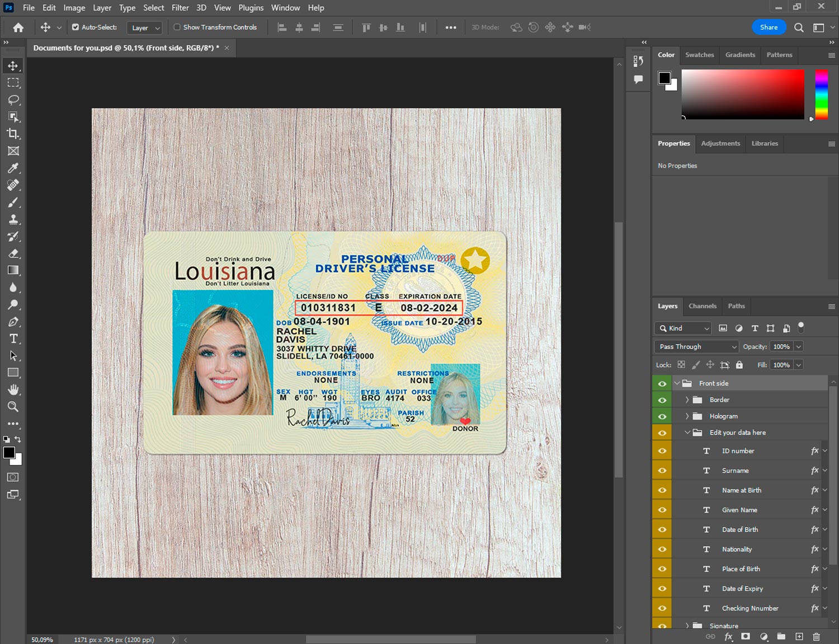Enable Show Transform Controls
This screenshot has height=644, width=839.
pyautogui.click(x=177, y=27)
